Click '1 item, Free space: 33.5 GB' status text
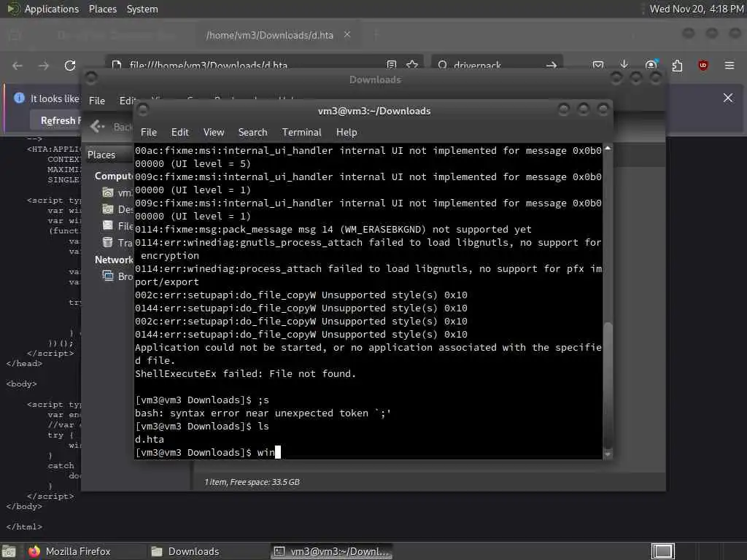Image resolution: width=747 pixels, height=560 pixels. (252, 482)
